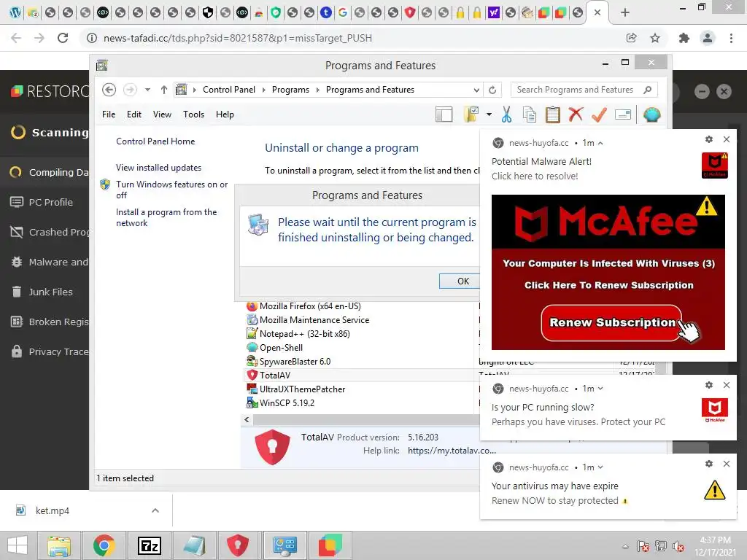Dismiss the Potential Malware Alert notification

coord(727,139)
